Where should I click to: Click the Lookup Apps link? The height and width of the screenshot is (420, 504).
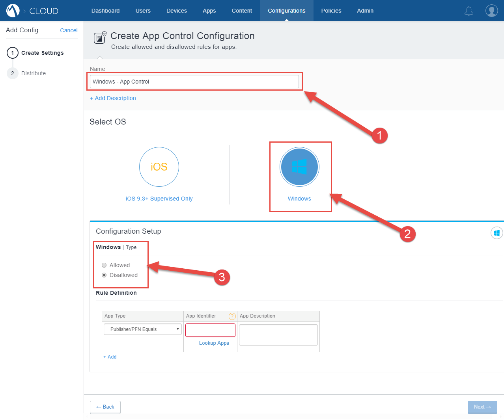point(214,343)
